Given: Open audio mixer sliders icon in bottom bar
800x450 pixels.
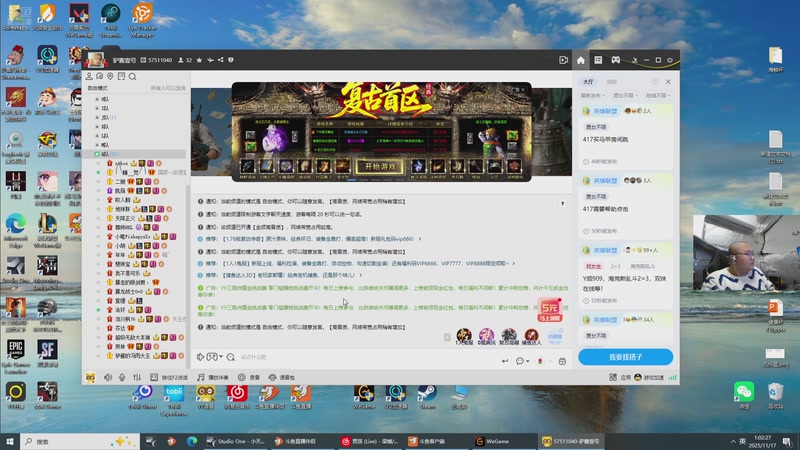Looking at the screenshot, I should tap(137, 378).
